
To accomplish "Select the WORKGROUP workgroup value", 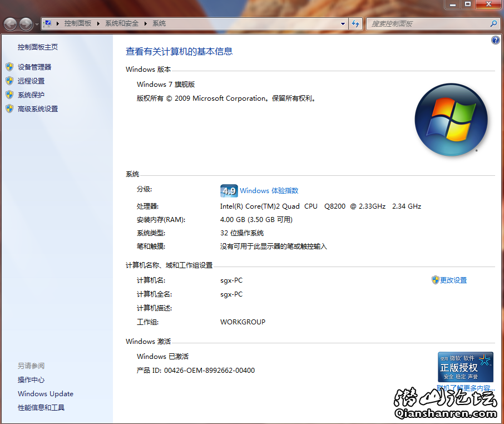I will (x=243, y=322).
